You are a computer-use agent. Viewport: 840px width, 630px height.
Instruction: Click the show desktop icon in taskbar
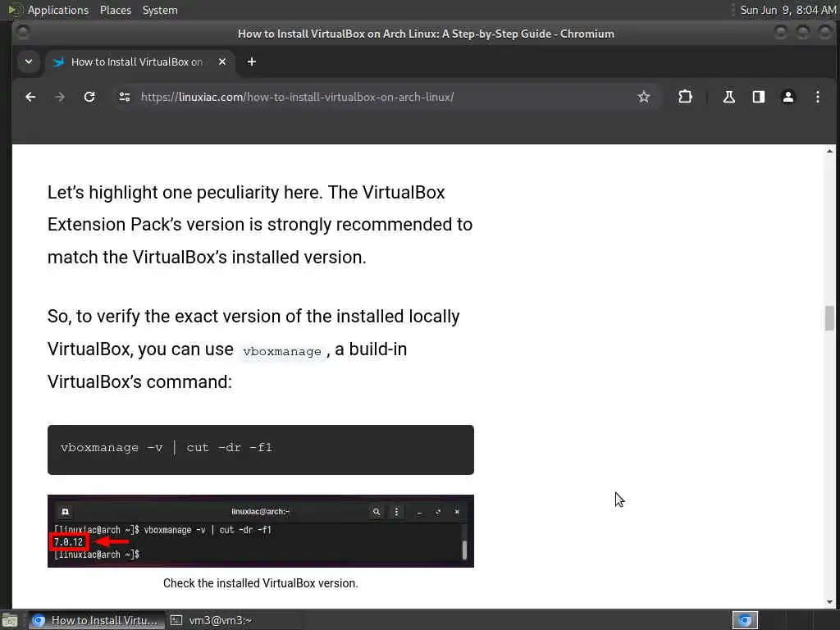coord(10,621)
